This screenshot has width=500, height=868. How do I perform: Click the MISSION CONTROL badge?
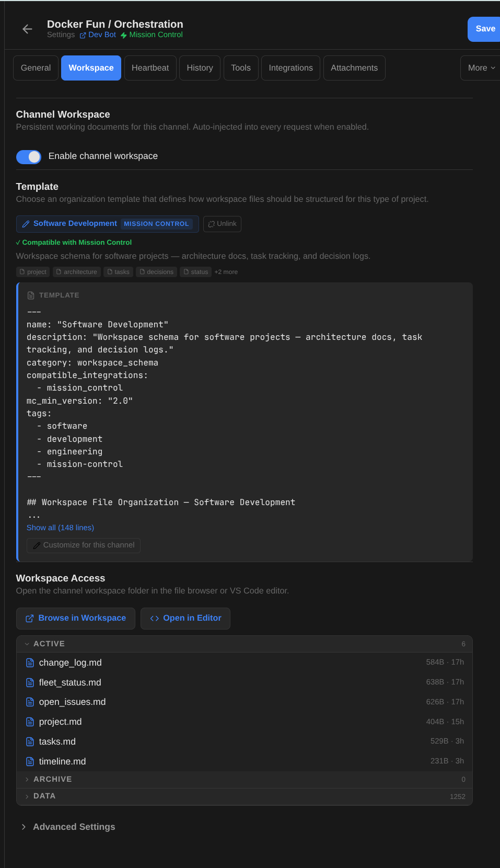[156, 224]
